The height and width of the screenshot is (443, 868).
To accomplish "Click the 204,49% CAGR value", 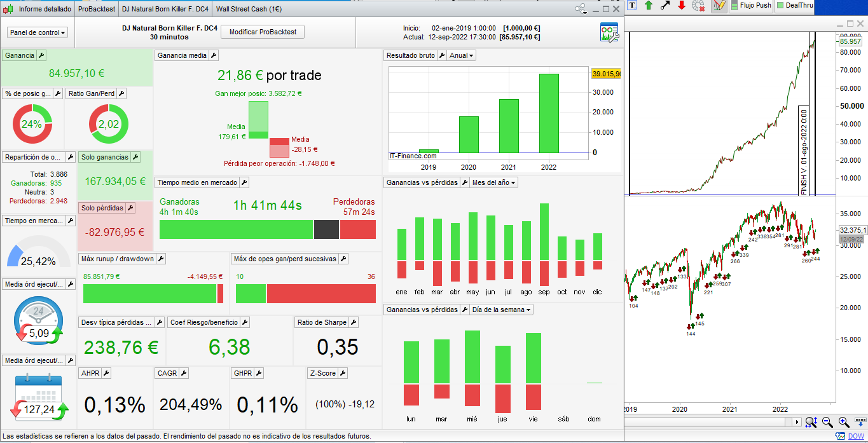I will [x=191, y=404].
